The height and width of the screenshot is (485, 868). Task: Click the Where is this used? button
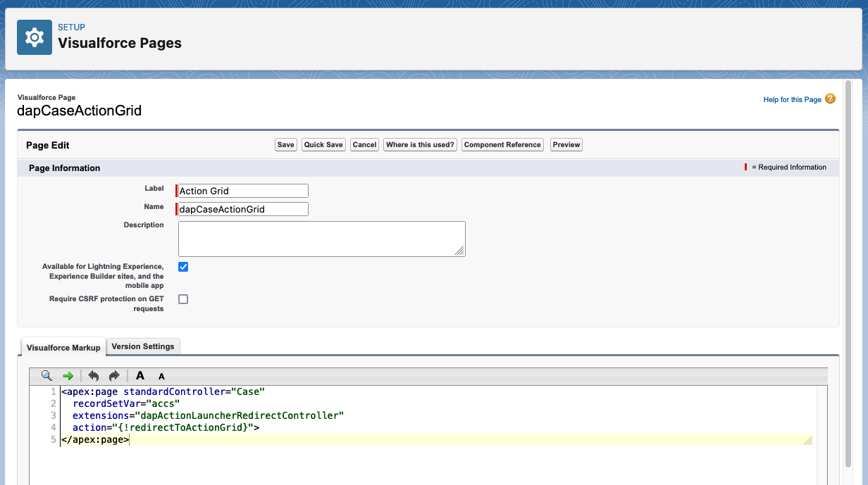pyautogui.click(x=420, y=145)
